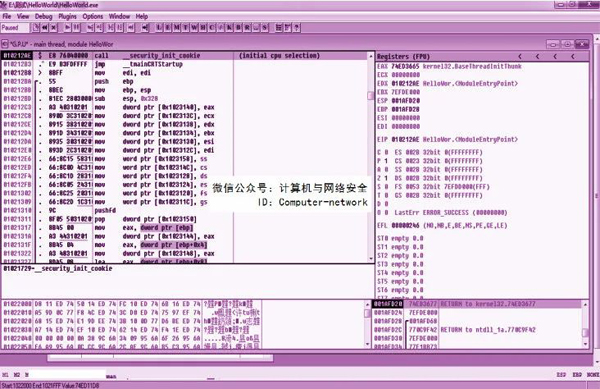The image size is (600, 389).
Task: Select the jmp __tmainCRTStartup instruction row
Action: [184, 64]
